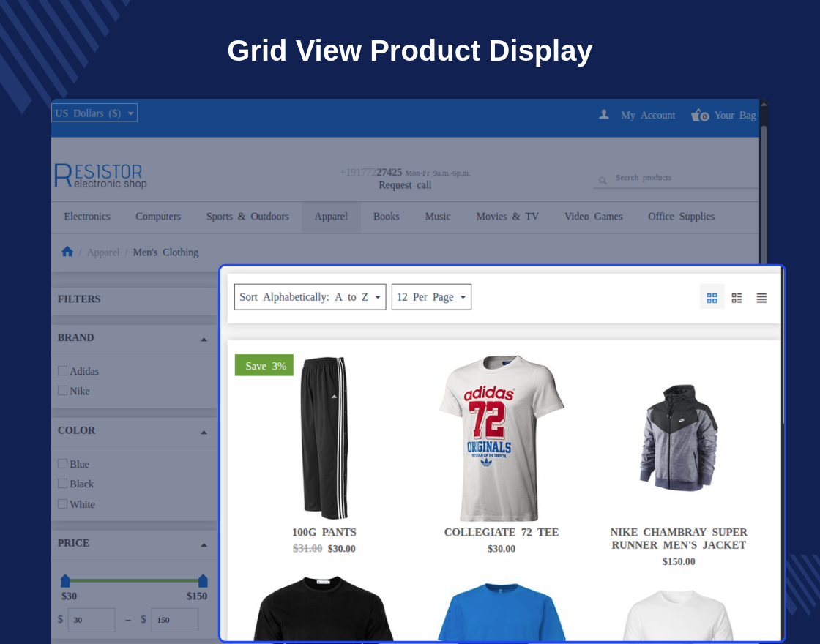Screen dimensions: 820x644
Task: Click the search magnifier icon
Action: point(603,180)
